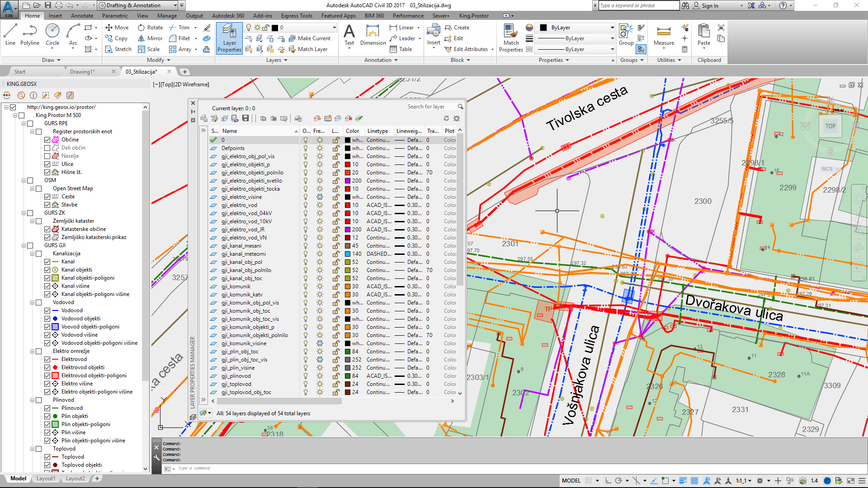
Task: Open the Express Tools ribbon tab
Action: (297, 16)
